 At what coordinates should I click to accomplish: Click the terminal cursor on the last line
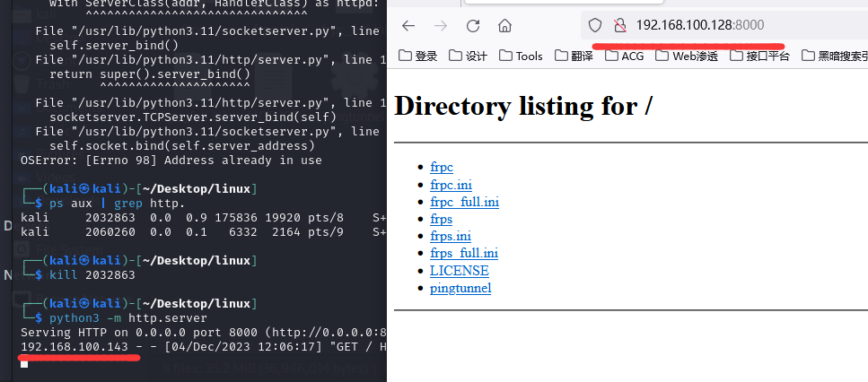[24, 363]
